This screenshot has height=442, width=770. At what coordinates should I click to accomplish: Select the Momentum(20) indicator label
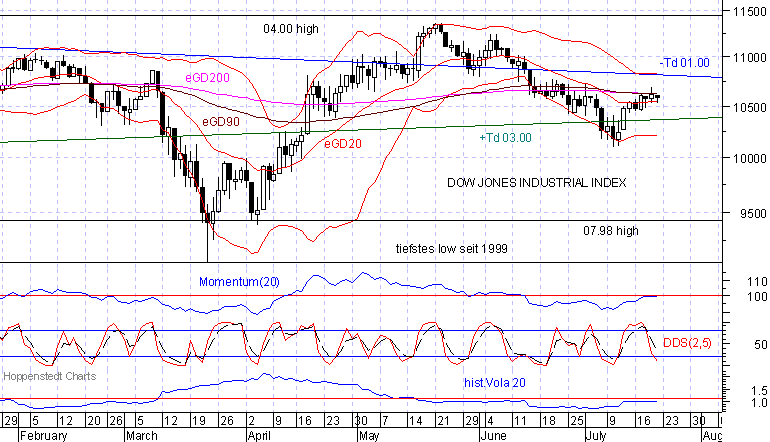(239, 282)
